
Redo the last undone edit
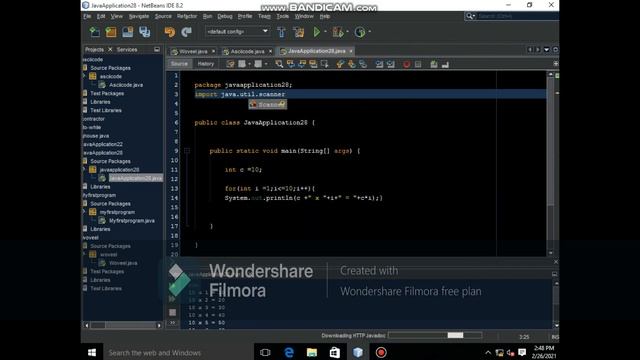(187, 32)
